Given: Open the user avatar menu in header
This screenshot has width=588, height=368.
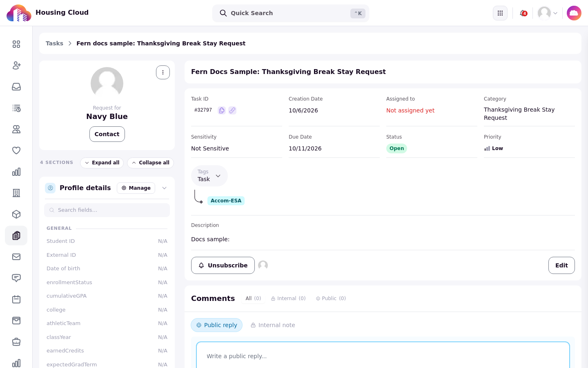Looking at the screenshot, I should point(548,13).
